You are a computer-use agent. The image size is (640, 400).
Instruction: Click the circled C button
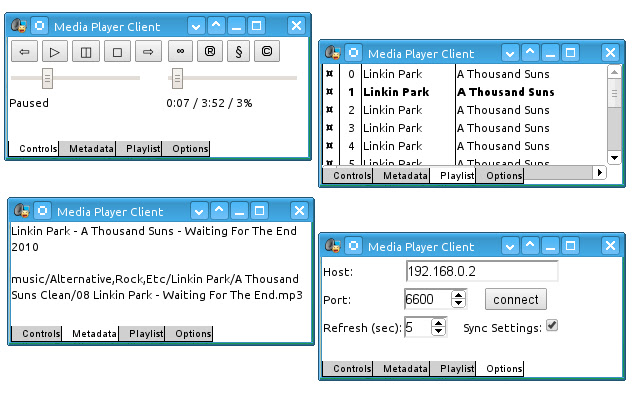(x=267, y=51)
